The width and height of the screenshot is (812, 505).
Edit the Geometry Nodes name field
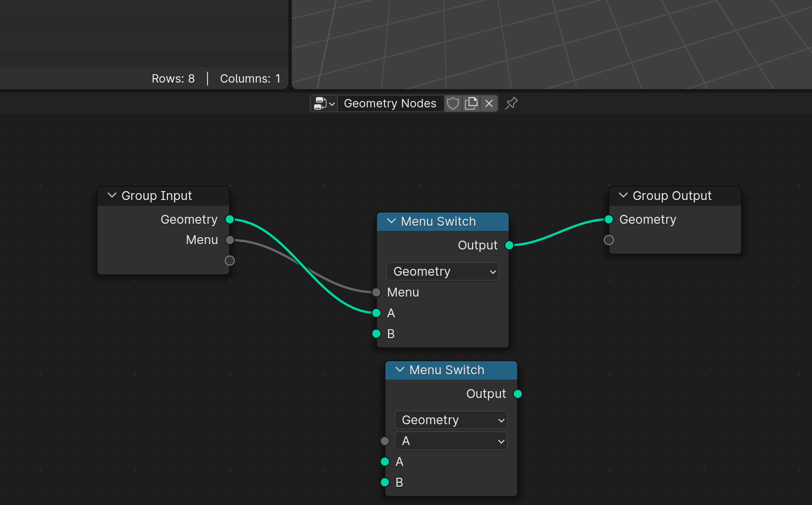tap(390, 103)
